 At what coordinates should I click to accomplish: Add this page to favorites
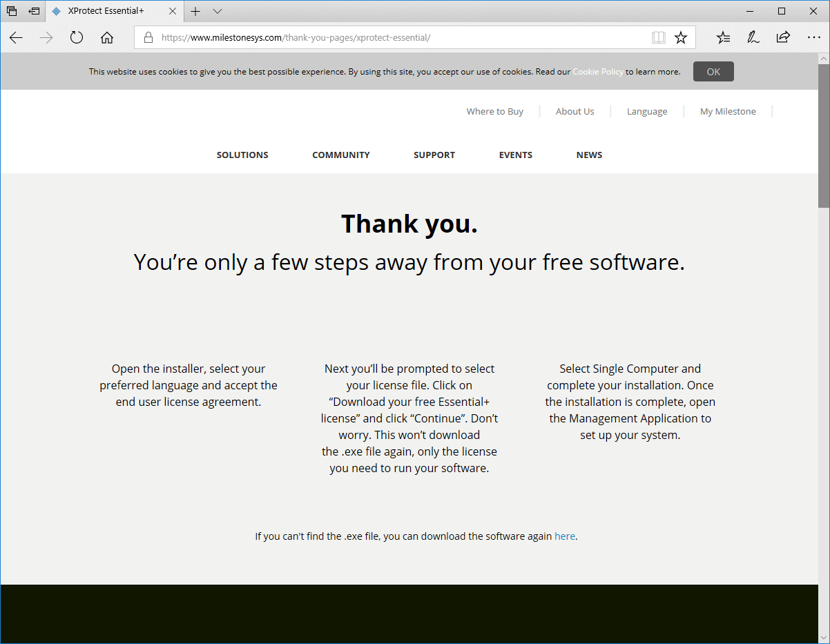point(681,38)
